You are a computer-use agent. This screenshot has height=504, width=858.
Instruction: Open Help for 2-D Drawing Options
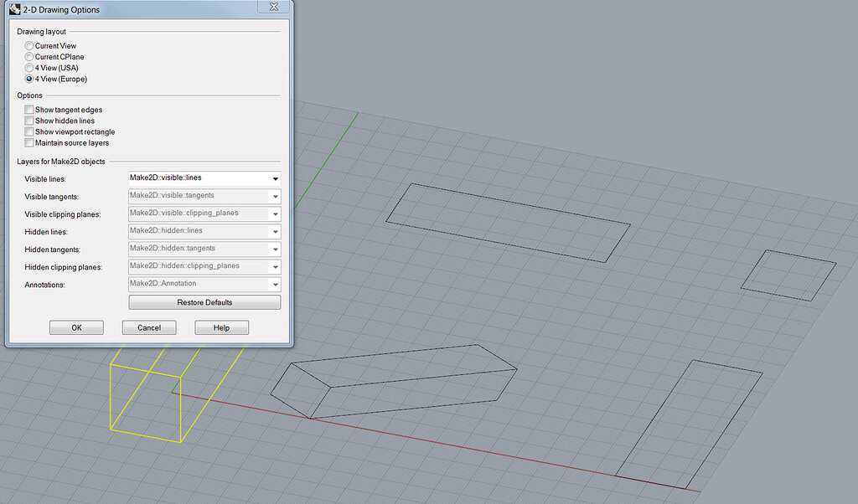221,327
